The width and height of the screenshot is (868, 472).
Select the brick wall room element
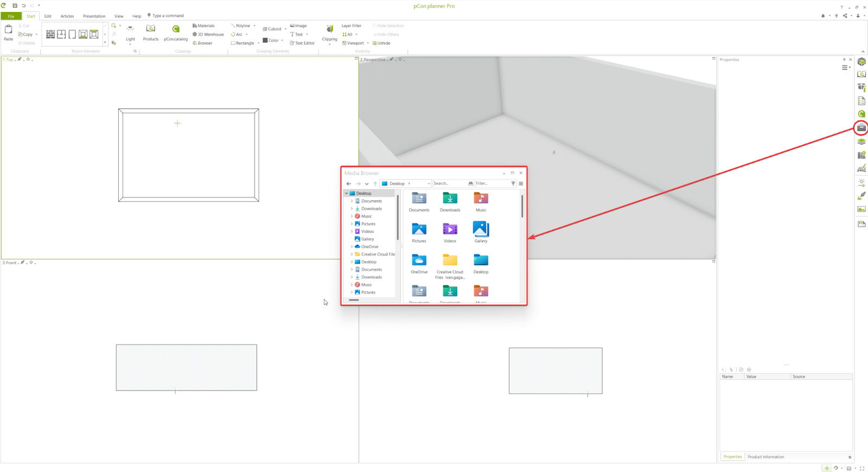[50, 34]
